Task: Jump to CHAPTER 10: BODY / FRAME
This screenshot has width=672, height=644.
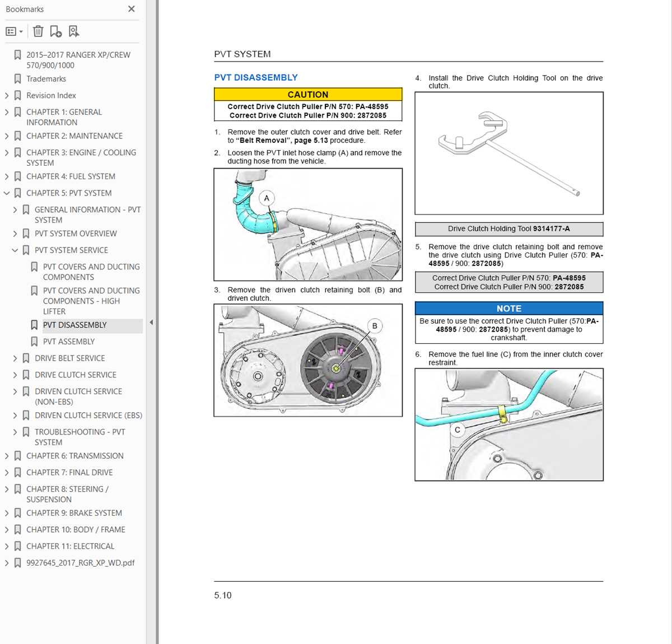Action: coord(76,530)
